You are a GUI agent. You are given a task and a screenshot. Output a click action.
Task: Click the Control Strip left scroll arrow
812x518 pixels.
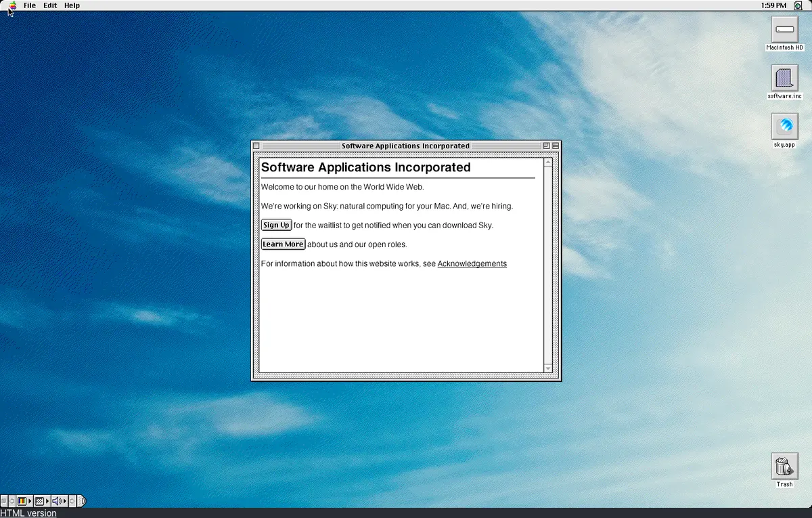[12, 501]
